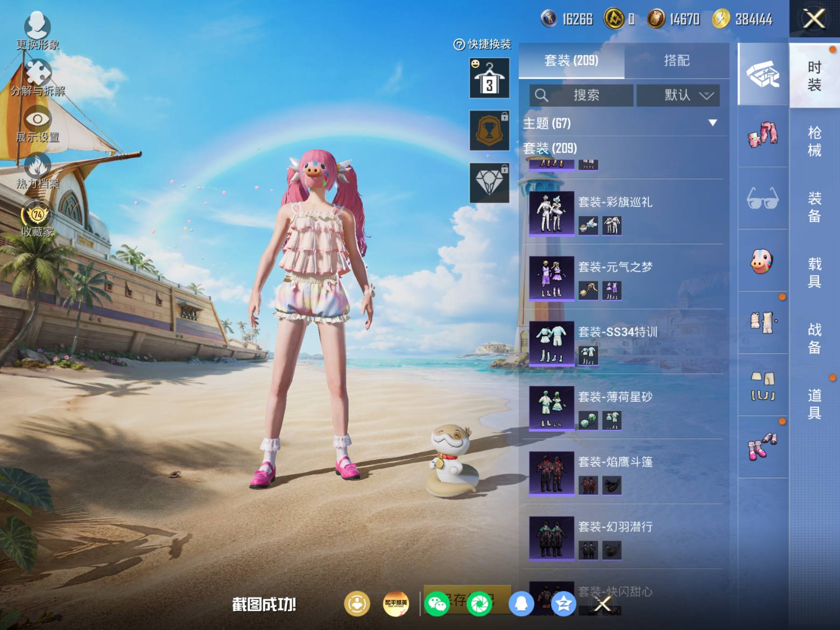
Task: Select the 套装-元气之梦 outfit thumbnail
Action: [x=551, y=278]
